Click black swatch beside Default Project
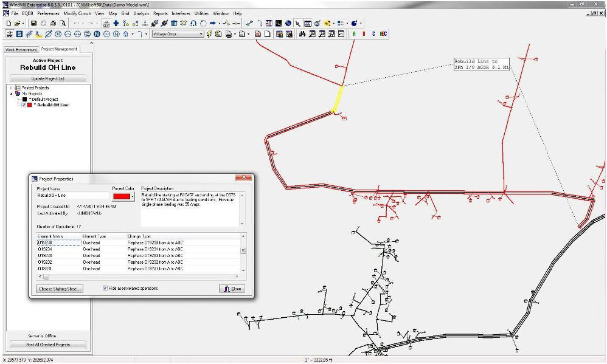 24,100
